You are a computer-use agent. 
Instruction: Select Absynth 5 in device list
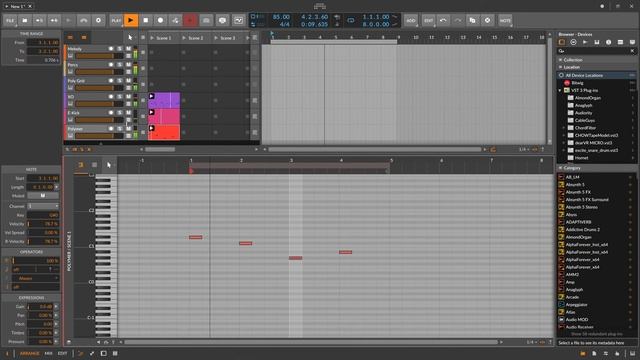pyautogui.click(x=575, y=184)
